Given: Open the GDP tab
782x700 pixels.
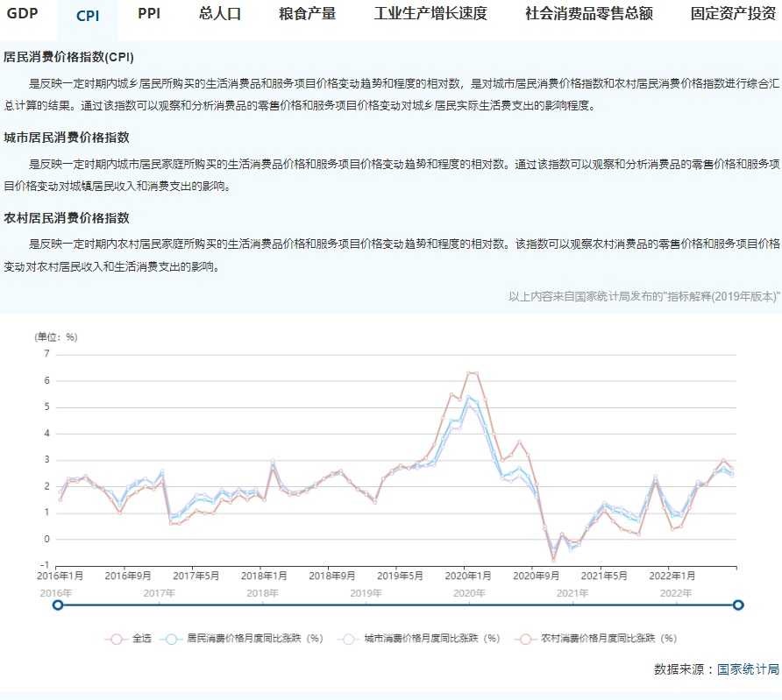Looking at the screenshot, I should [x=23, y=14].
